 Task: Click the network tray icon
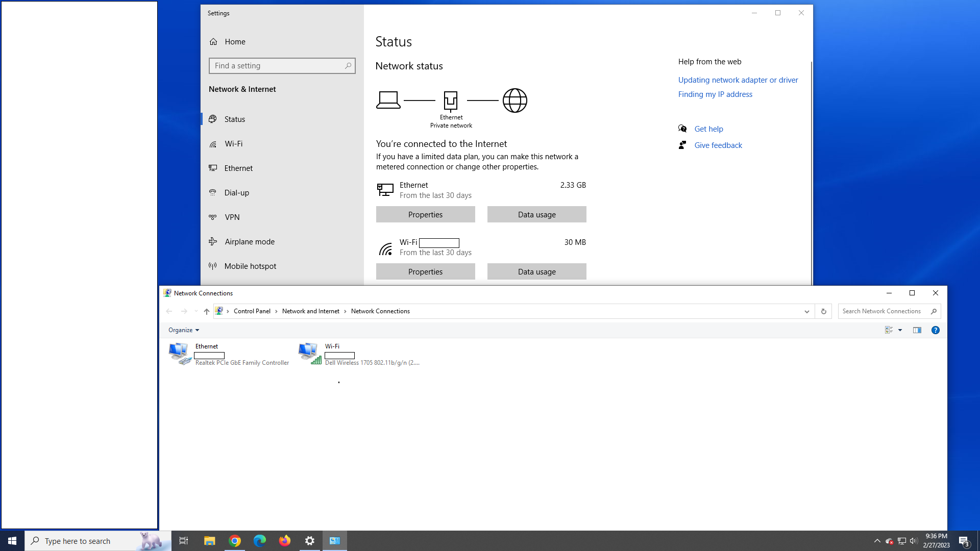point(902,541)
